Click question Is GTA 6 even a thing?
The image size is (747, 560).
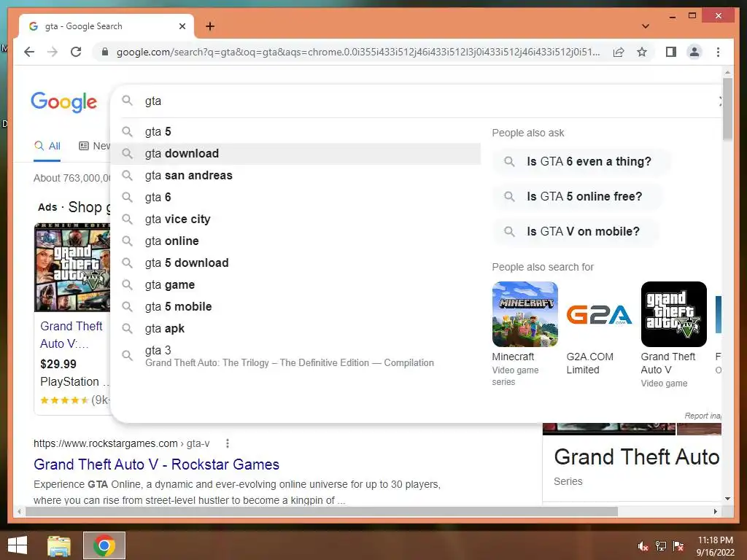coord(581,161)
